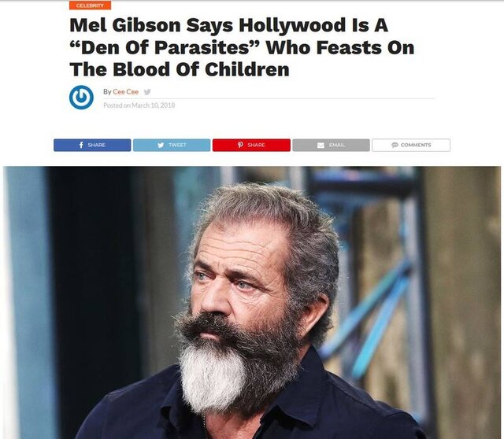504x439 pixels.
Task: Open the featured article photo
Action: tap(252, 303)
